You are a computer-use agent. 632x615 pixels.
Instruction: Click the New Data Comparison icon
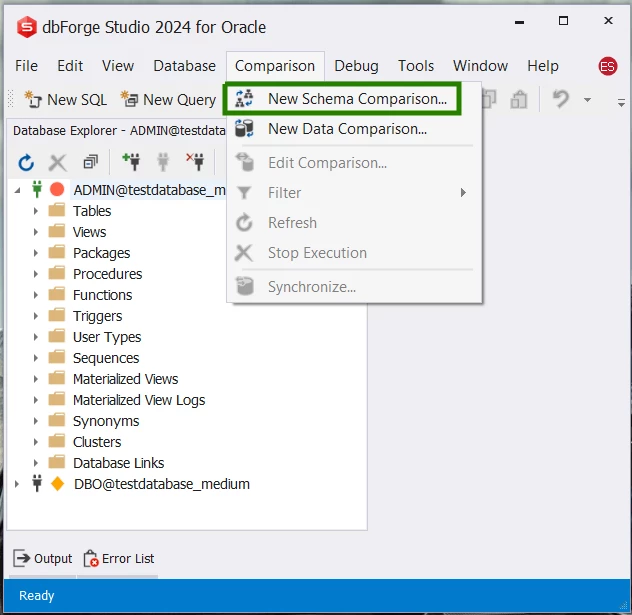coord(244,128)
